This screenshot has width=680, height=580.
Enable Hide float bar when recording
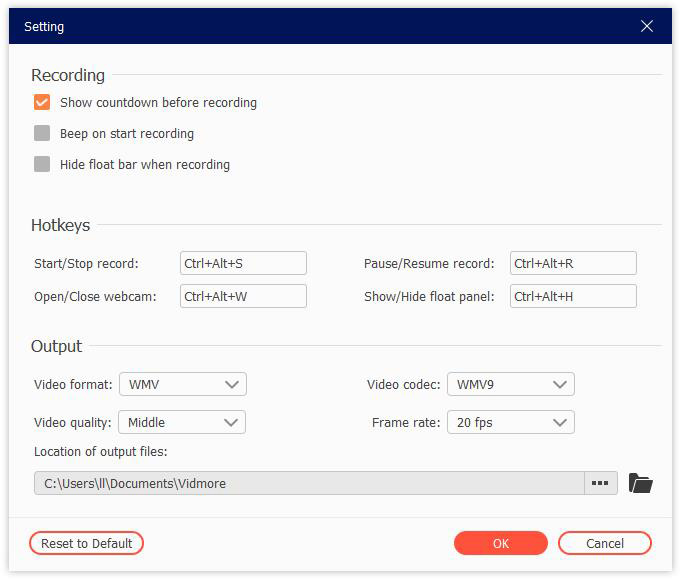pos(42,165)
